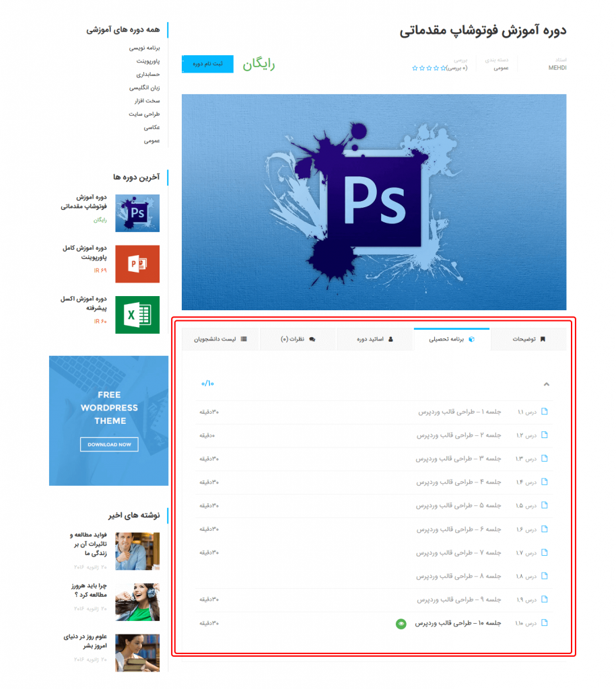Open the نظرات (۰) tab
Screen dimensions: 616x689
point(298,339)
